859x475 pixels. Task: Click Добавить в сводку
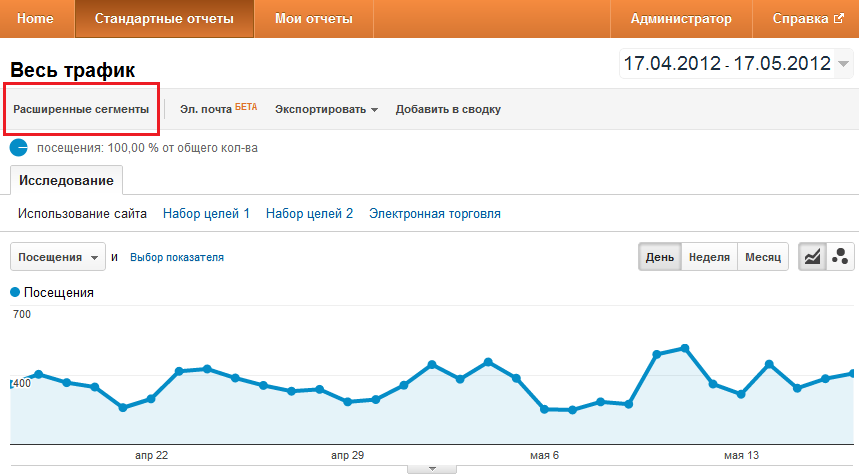point(448,109)
